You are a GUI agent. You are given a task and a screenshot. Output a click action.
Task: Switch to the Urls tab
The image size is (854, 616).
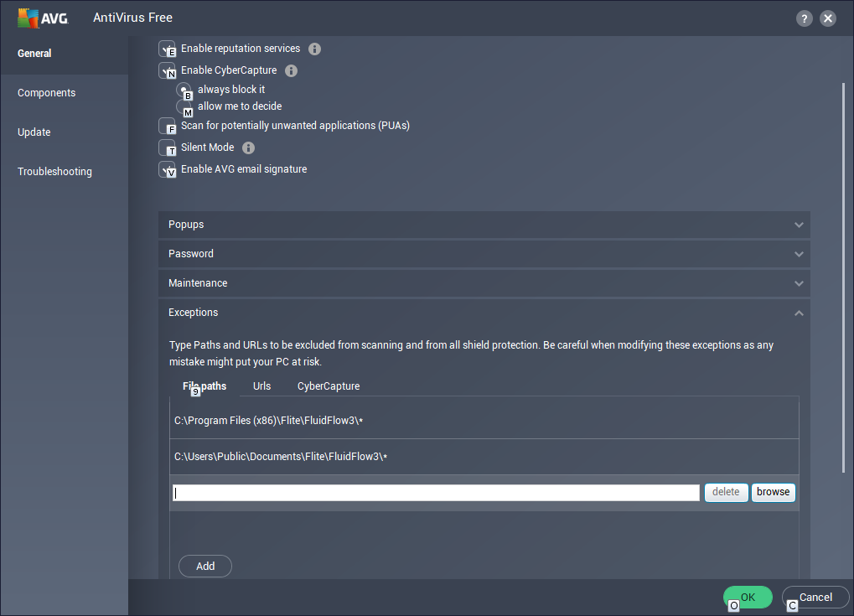pyautogui.click(x=261, y=386)
